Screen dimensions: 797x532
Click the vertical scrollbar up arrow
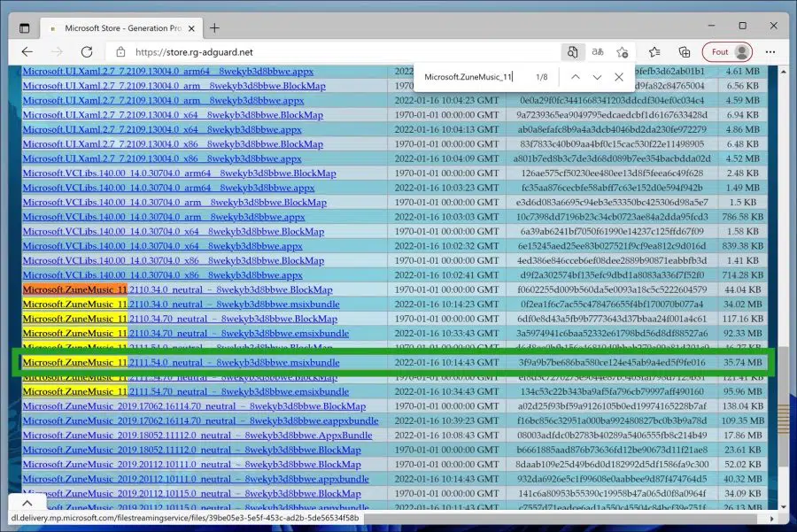pos(784,72)
